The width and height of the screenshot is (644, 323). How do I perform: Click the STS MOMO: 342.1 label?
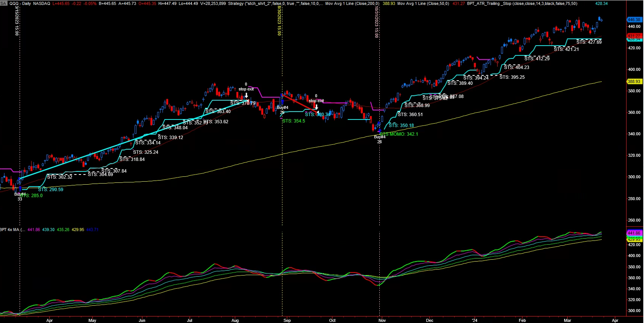pyautogui.click(x=399, y=134)
